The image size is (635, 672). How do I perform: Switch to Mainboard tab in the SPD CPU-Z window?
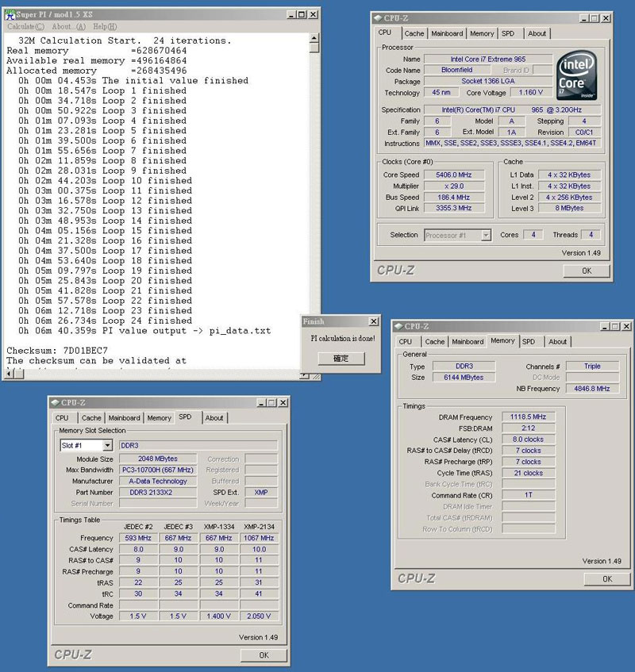point(124,418)
